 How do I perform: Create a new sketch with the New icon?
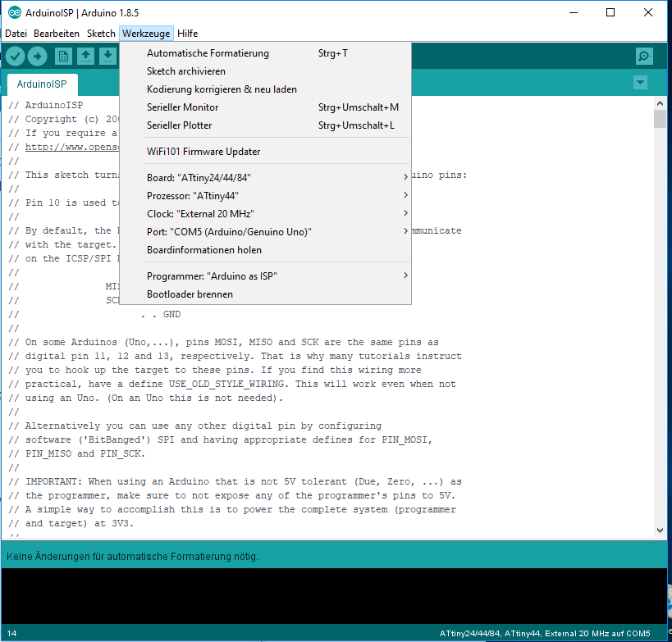pos(63,56)
